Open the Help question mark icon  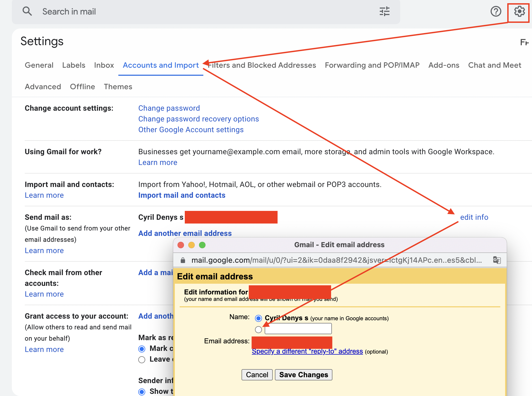pyautogui.click(x=495, y=11)
